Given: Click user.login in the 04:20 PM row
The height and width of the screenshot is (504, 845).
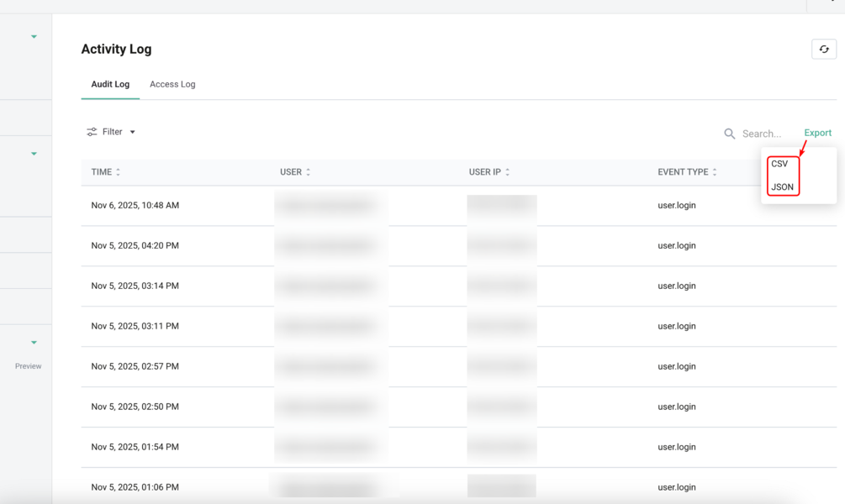Looking at the screenshot, I should 676,245.
